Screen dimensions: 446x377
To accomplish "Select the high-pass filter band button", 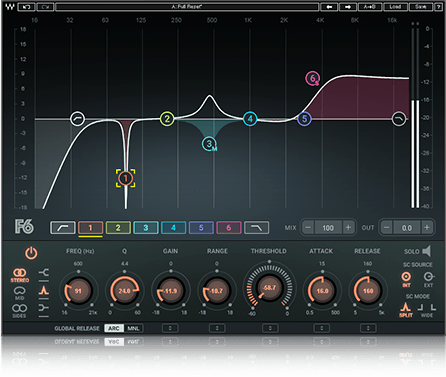I will [63, 228].
